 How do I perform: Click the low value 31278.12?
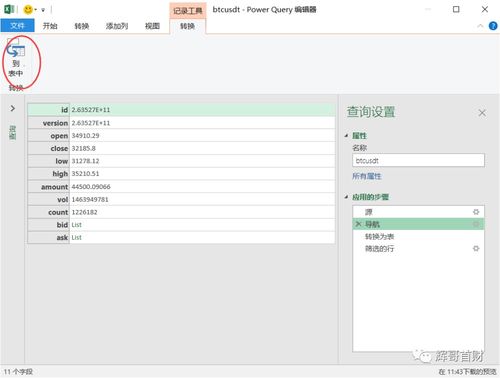point(85,161)
